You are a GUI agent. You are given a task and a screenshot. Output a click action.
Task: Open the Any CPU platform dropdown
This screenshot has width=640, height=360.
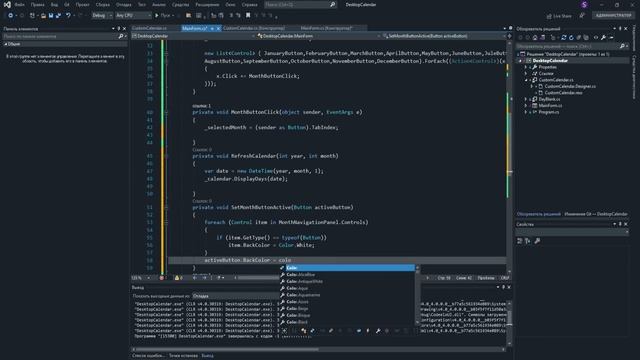pyautogui.click(x=133, y=16)
